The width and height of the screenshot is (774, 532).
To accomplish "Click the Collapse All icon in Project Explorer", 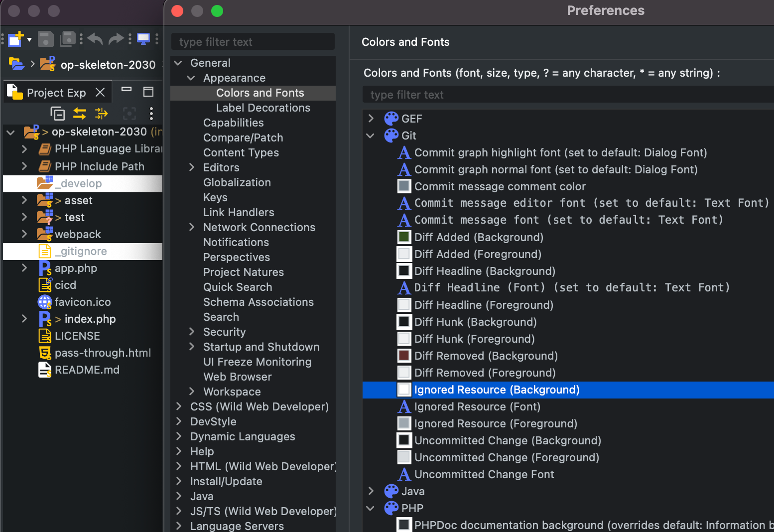I will pyautogui.click(x=58, y=114).
